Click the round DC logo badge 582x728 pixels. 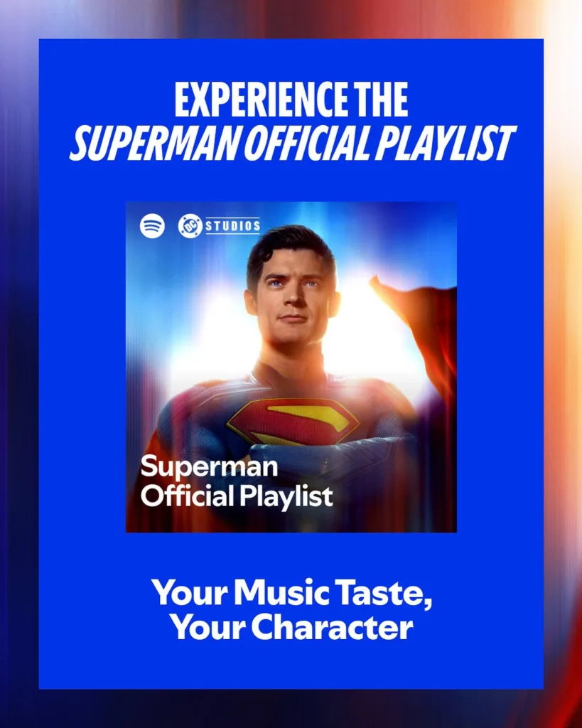pyautogui.click(x=190, y=226)
